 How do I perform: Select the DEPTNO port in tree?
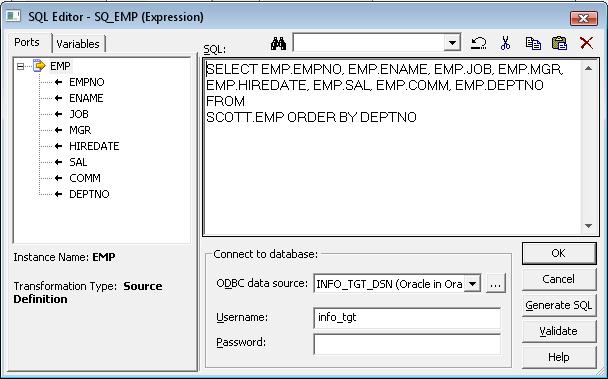pos(89,194)
